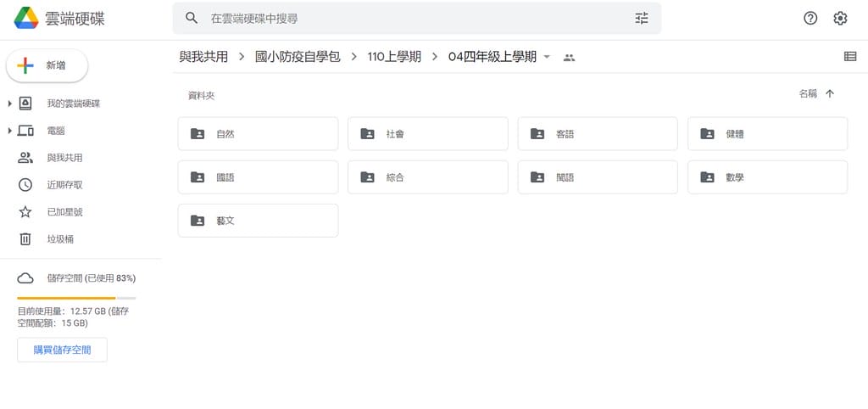Go to 與我共用 in breadcrumb

[x=203, y=57]
